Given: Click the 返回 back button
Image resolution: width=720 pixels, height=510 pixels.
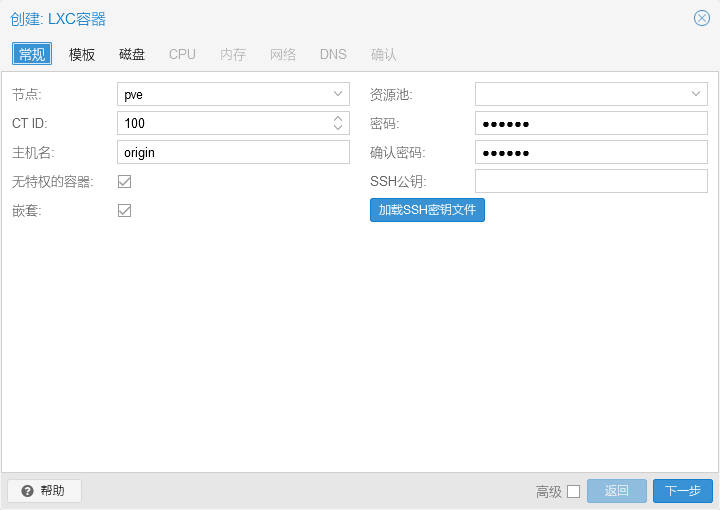Looking at the screenshot, I should pyautogui.click(x=616, y=491).
